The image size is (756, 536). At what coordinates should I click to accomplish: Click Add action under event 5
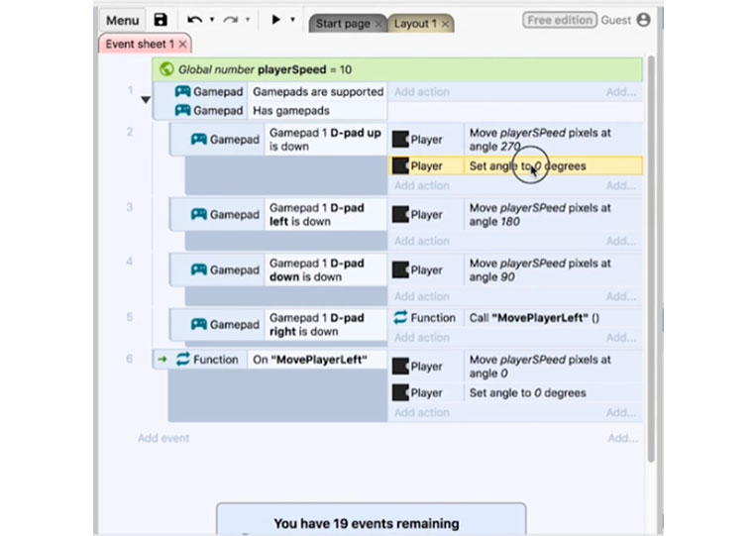click(422, 338)
